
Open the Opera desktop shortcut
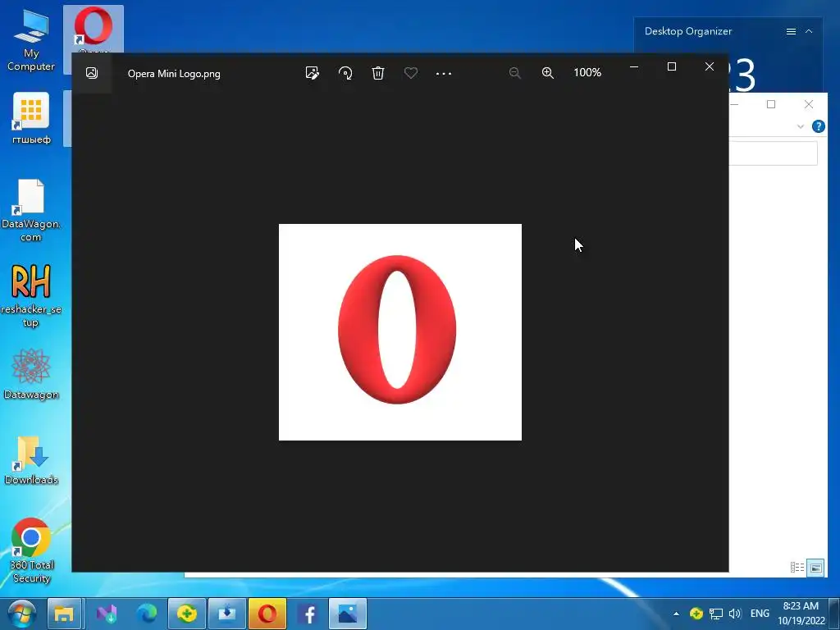[x=94, y=30]
